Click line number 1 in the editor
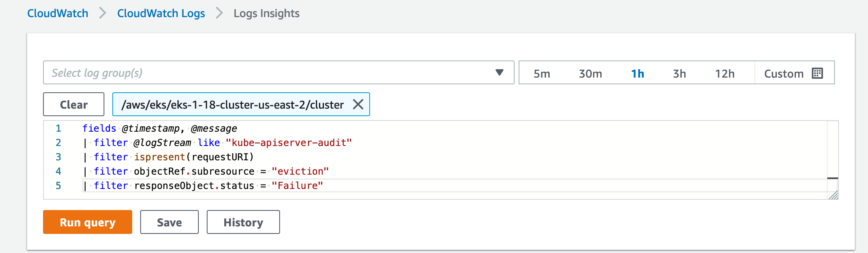The height and width of the screenshot is (253, 868). click(x=58, y=128)
